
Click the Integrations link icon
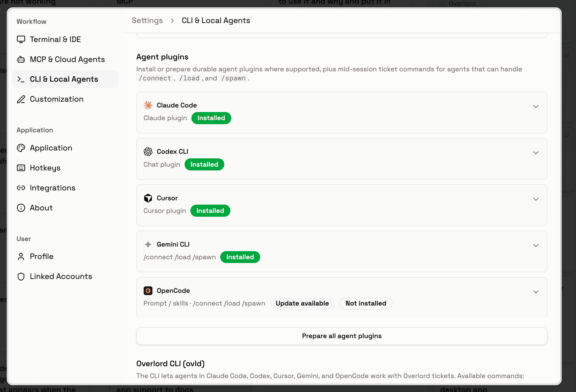pos(21,188)
